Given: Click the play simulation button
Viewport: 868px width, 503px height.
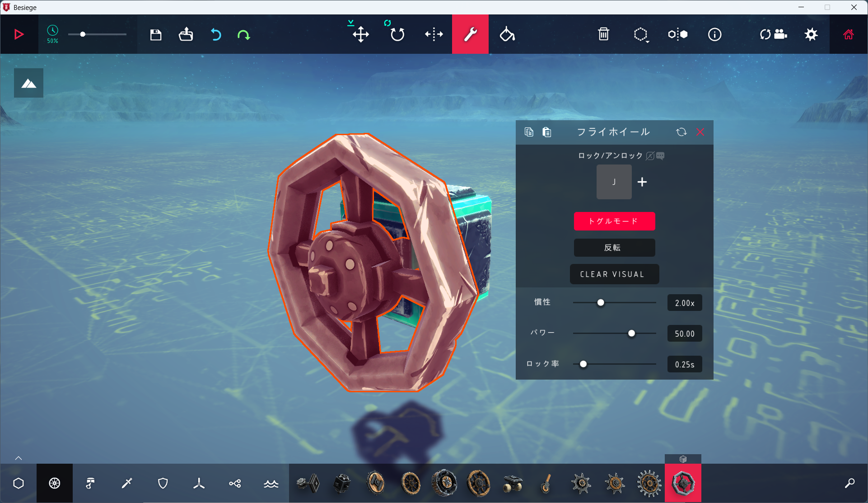Looking at the screenshot, I should pos(19,34).
